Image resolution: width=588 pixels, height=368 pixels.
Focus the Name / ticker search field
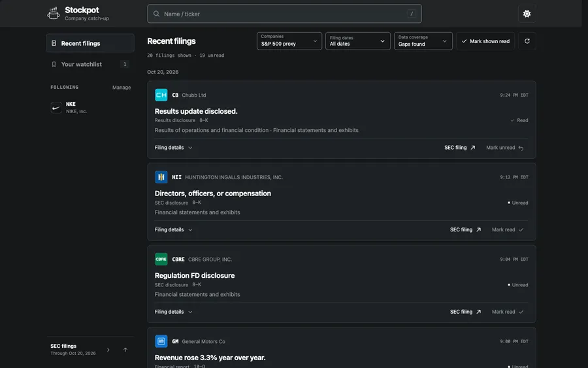tap(284, 14)
